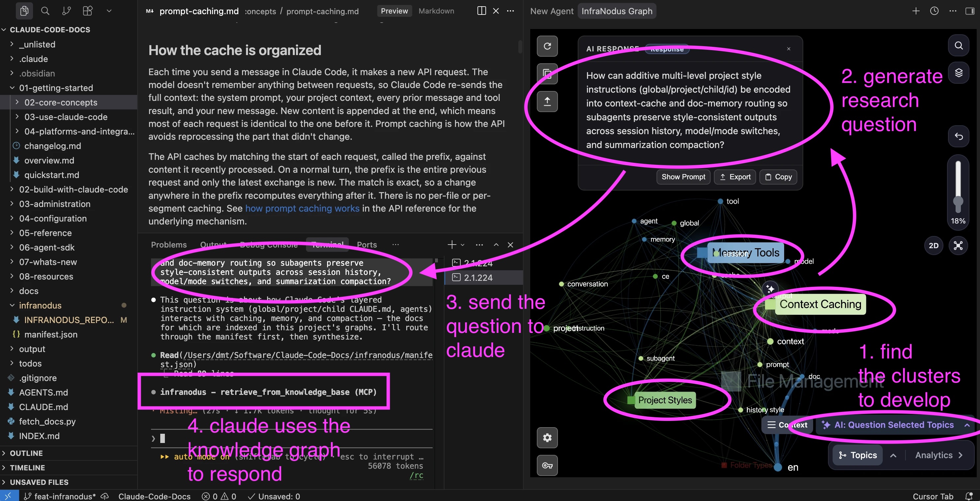Expand Analytics panel arrow

961,455
